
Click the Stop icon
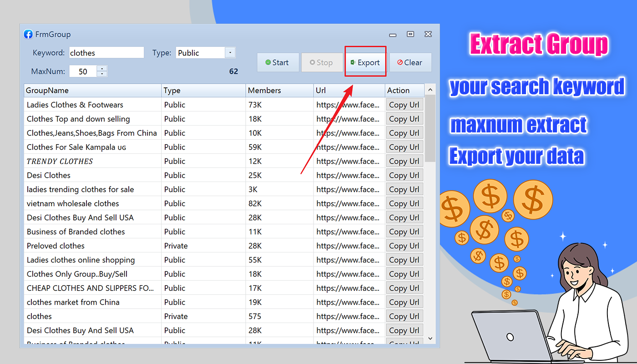point(312,62)
